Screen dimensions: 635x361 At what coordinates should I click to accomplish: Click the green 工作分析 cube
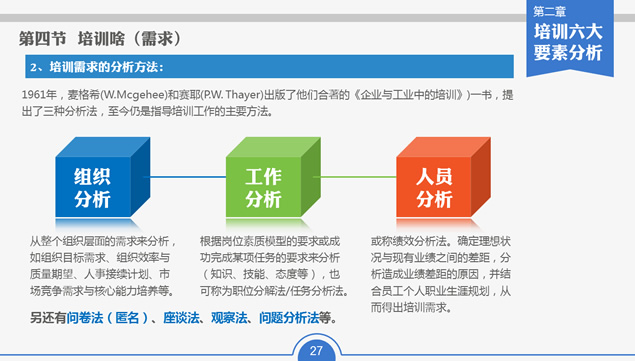coord(273,177)
